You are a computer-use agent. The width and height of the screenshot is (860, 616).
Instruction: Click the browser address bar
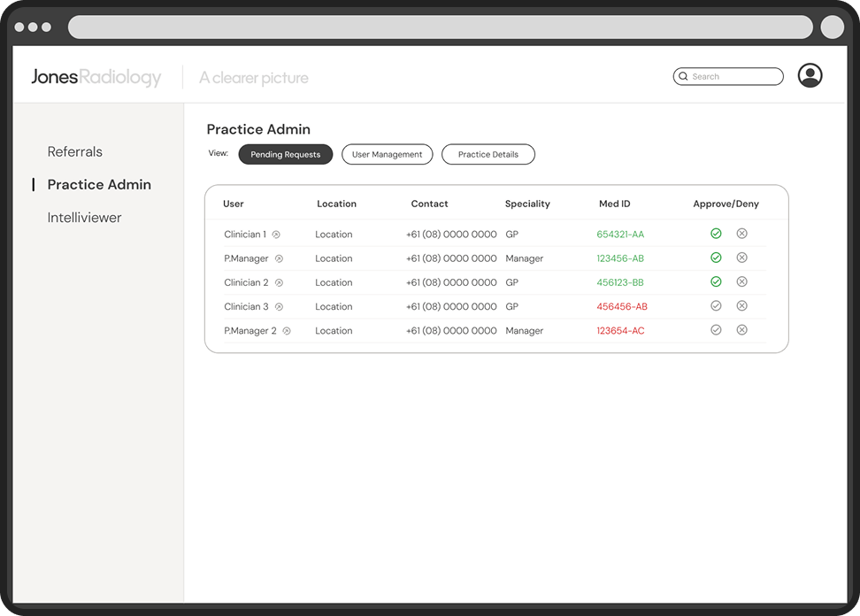[441, 27]
